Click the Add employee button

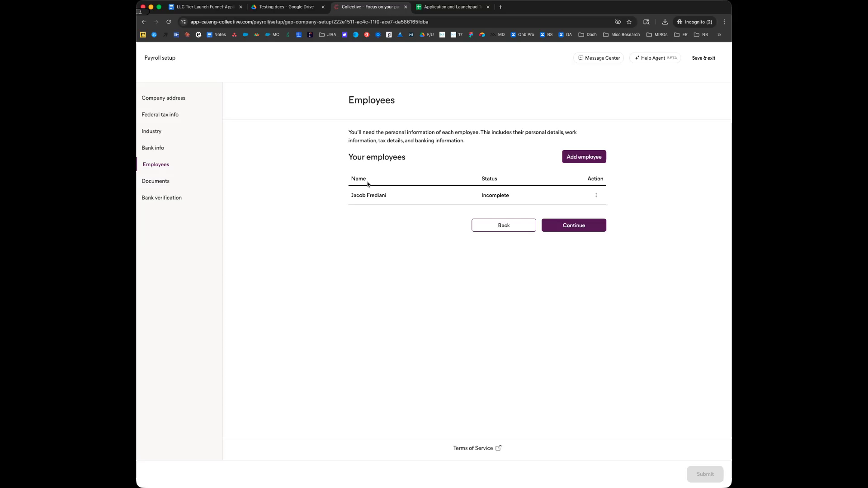(584, 157)
